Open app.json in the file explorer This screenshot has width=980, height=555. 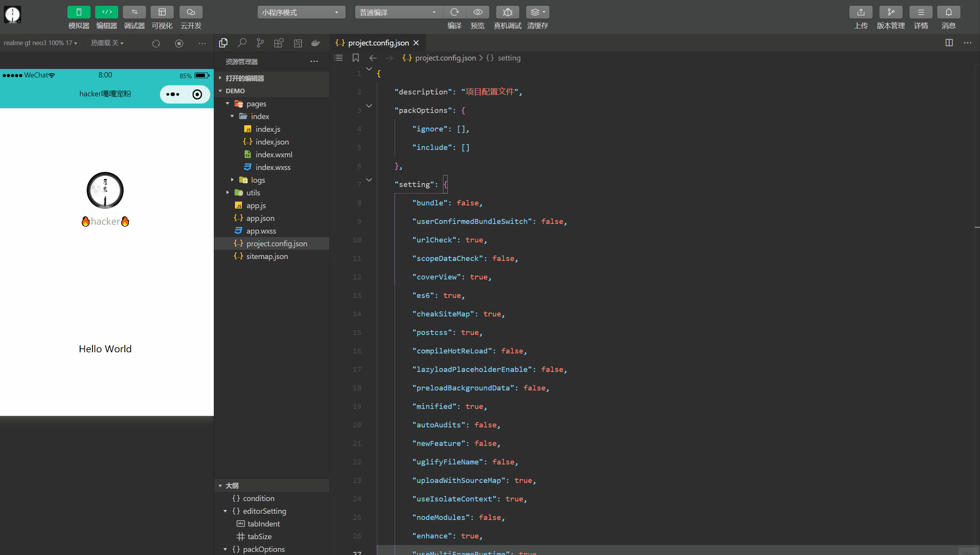(x=260, y=218)
